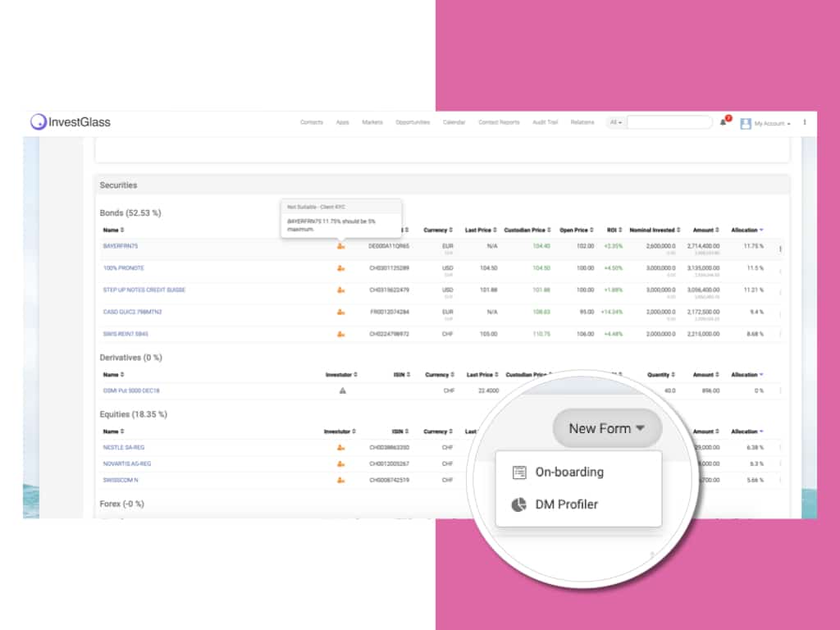Viewport: 840px width, 630px height.
Task: Sort the Derivatives table by Allocation
Action: tap(746, 375)
